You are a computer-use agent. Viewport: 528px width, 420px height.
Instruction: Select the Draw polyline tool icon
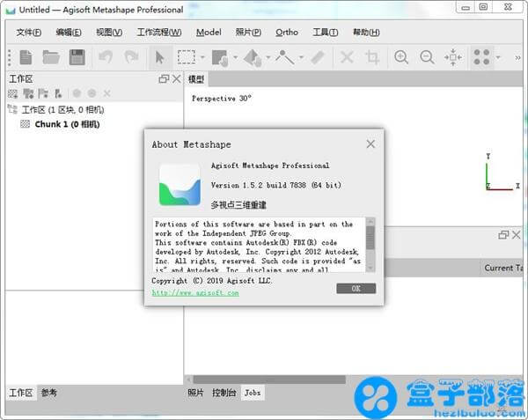pos(285,57)
